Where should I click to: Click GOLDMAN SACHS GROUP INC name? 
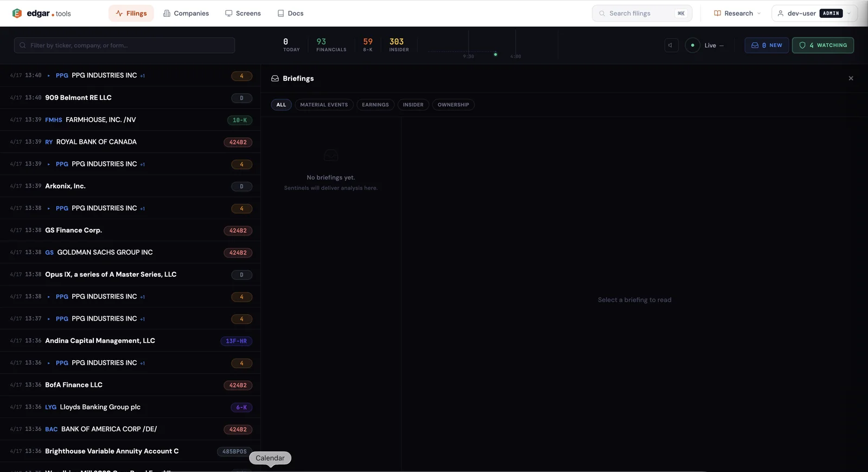pos(105,252)
